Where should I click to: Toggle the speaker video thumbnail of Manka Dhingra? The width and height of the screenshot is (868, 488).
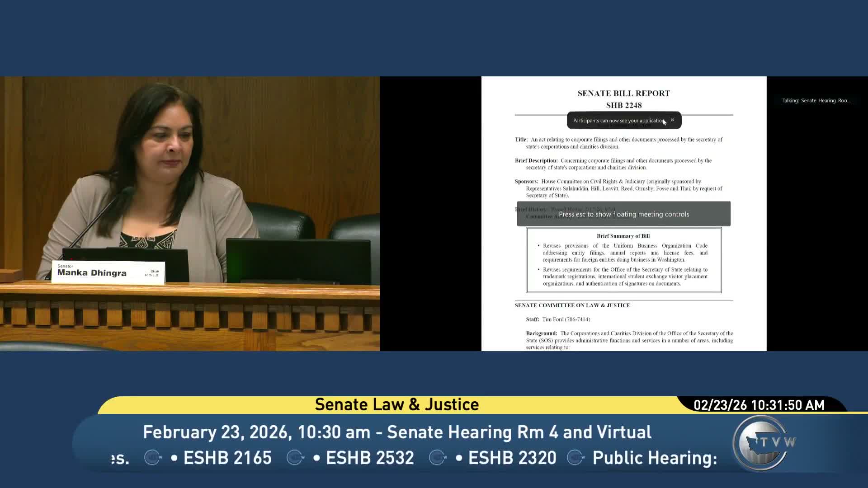pos(190,212)
